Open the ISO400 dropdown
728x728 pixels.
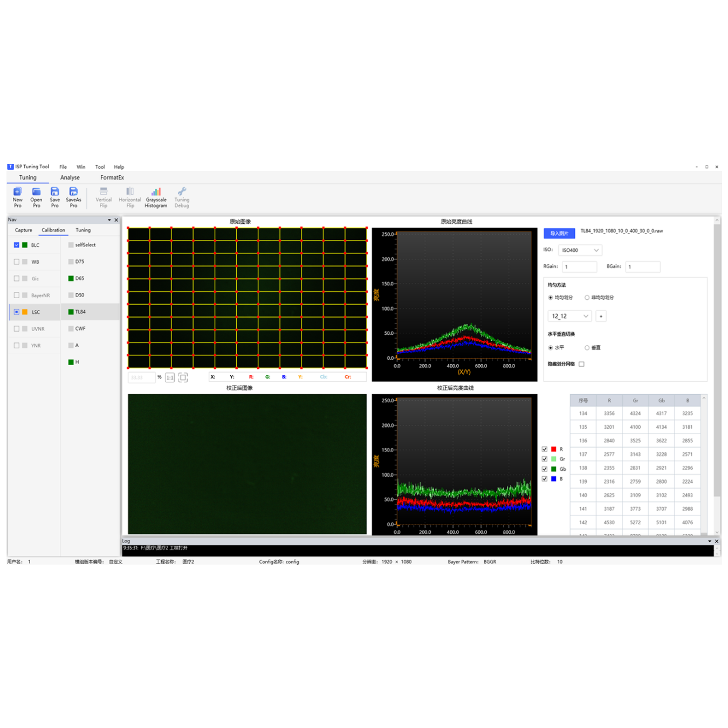tap(580, 250)
